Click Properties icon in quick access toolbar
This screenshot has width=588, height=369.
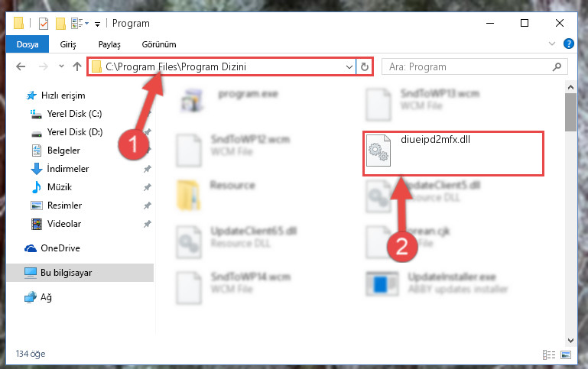point(44,24)
